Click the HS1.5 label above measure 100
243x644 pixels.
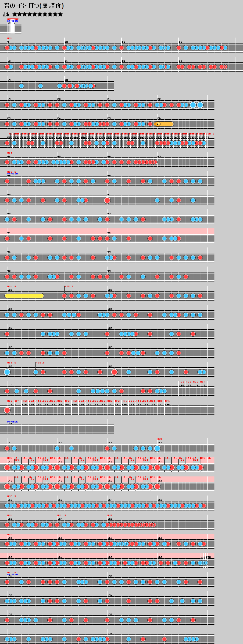(12, 287)
